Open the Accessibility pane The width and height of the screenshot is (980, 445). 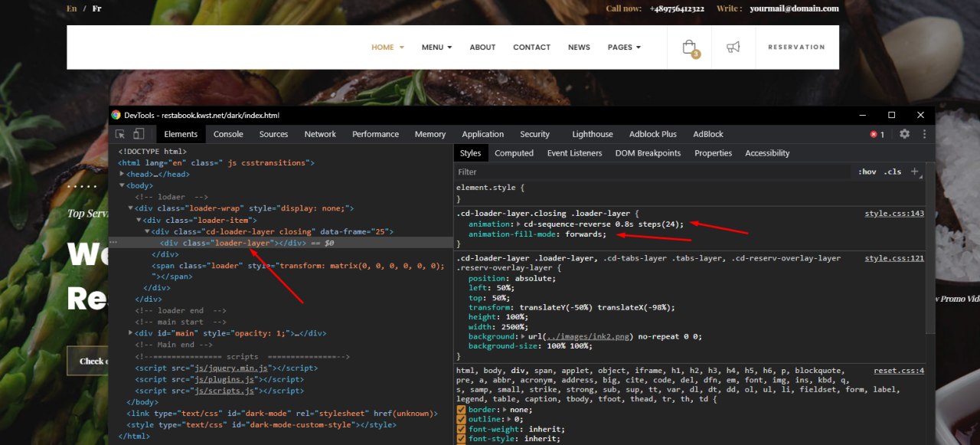[x=767, y=153]
